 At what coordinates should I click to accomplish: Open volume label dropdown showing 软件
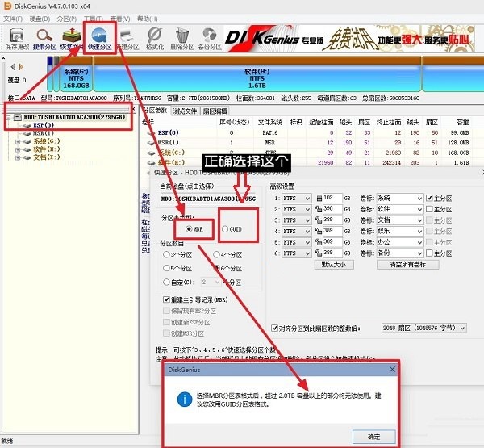click(399, 209)
